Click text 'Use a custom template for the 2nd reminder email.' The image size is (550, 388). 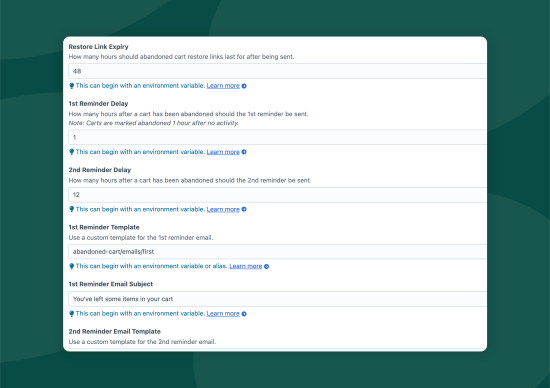pos(142,342)
